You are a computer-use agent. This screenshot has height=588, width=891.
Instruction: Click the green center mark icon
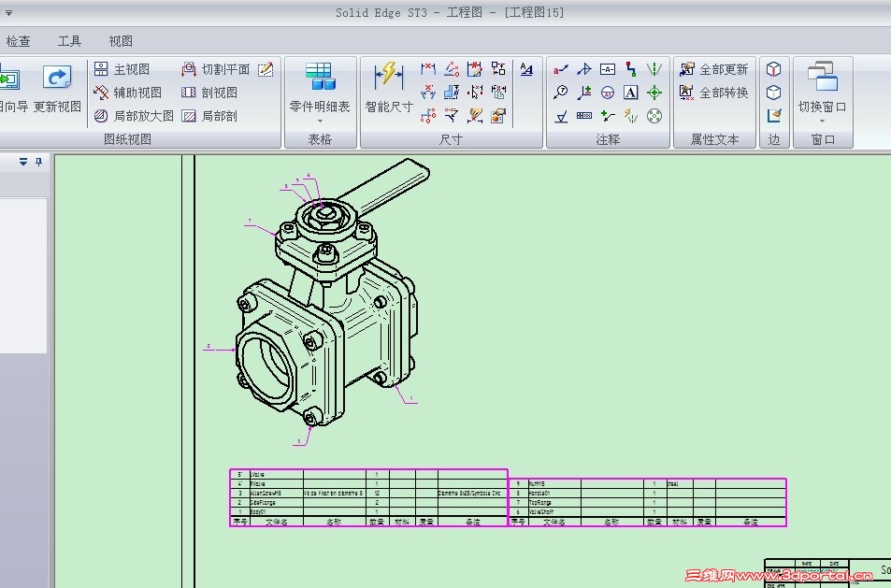tap(654, 93)
